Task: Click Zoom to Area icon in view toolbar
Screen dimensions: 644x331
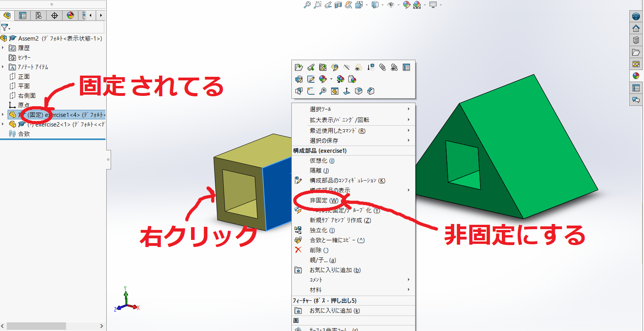Action: 317,5
